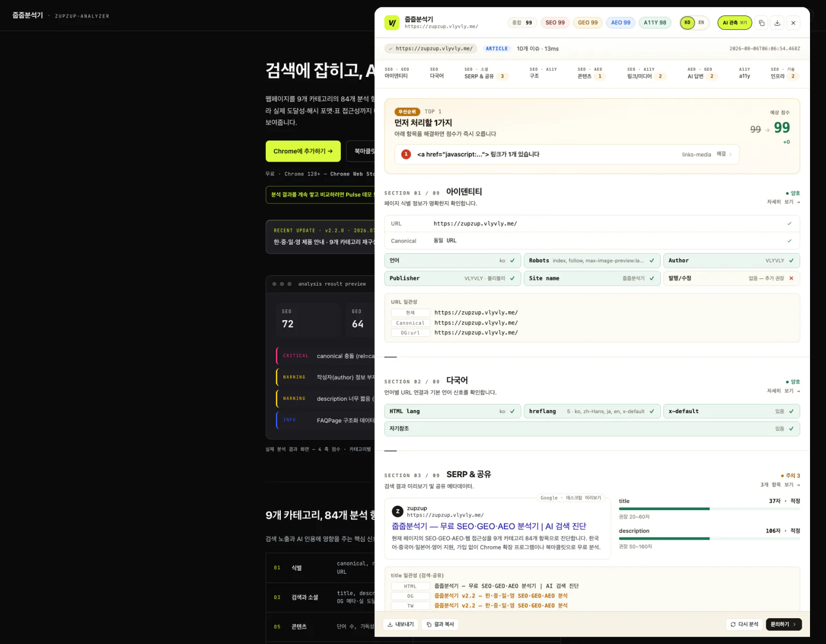Click the WARNING description 너무 짧음 row
The height and width of the screenshot is (644, 826).
click(x=325, y=399)
